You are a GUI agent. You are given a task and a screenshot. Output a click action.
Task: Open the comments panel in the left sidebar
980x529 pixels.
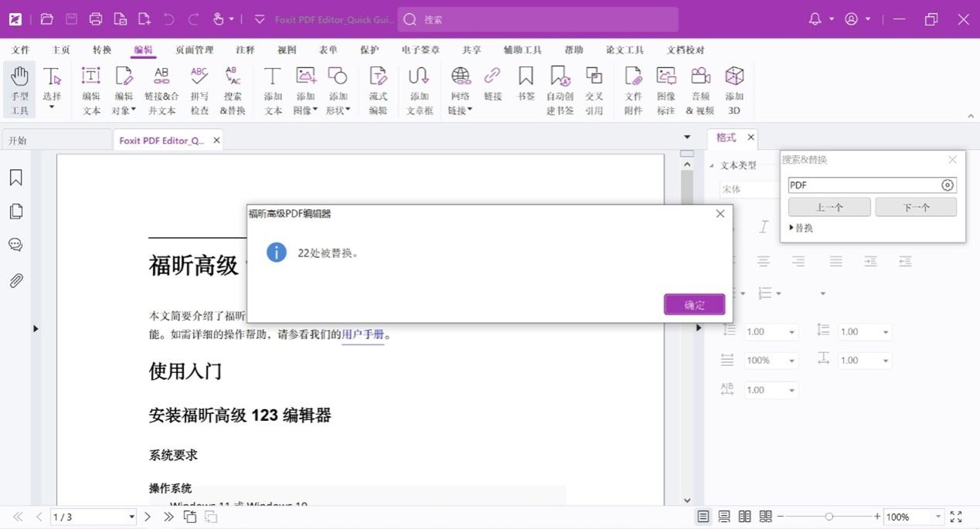coord(15,246)
